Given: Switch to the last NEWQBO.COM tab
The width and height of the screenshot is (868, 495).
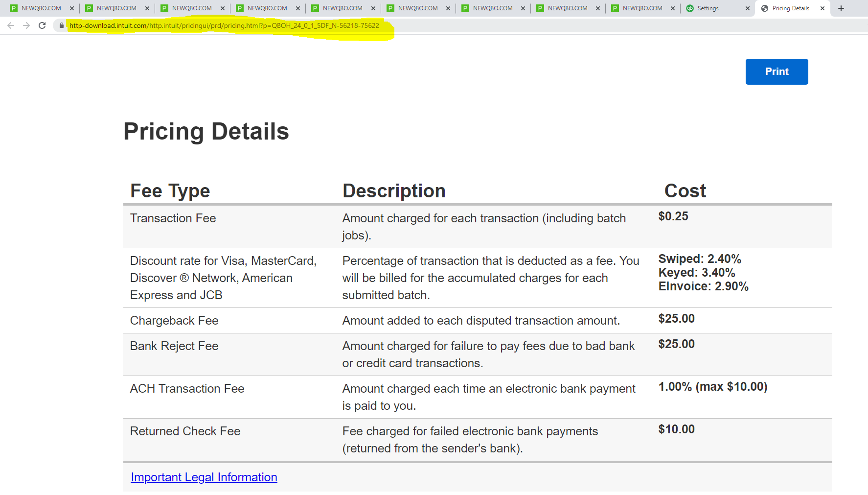Looking at the screenshot, I should 642,8.
